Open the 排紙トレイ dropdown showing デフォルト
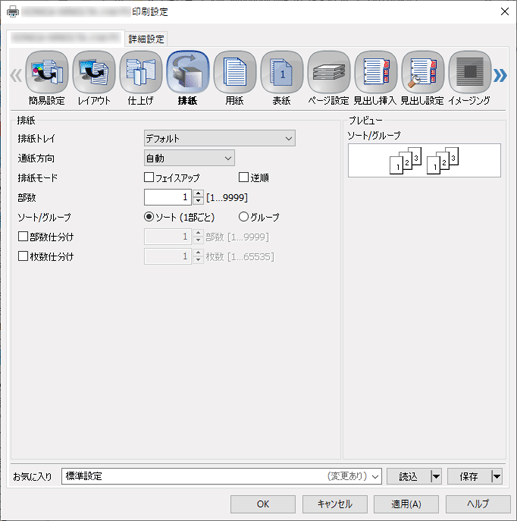The image size is (517, 521). tap(220, 138)
